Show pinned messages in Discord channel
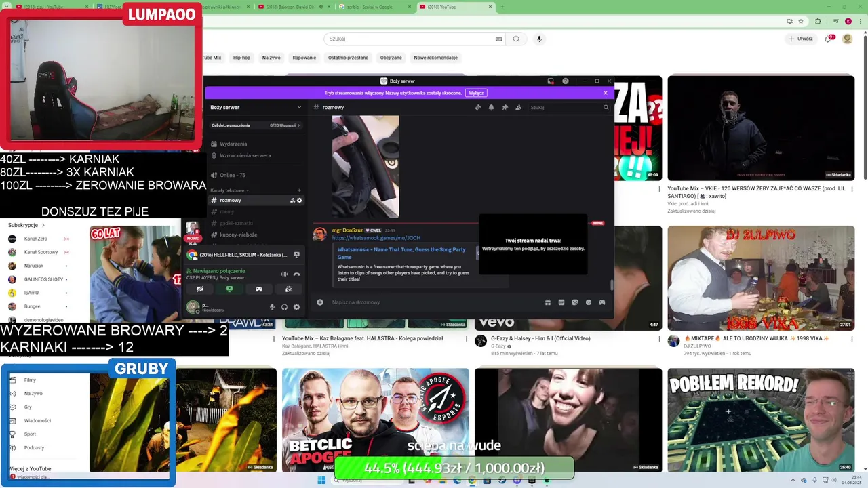 tap(505, 107)
